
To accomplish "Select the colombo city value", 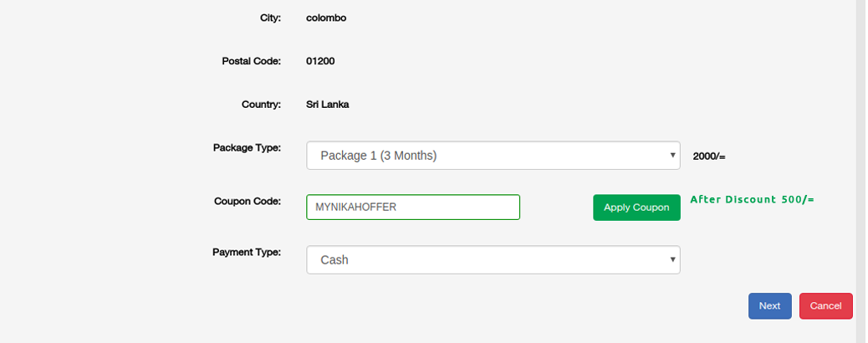I will click(x=326, y=17).
